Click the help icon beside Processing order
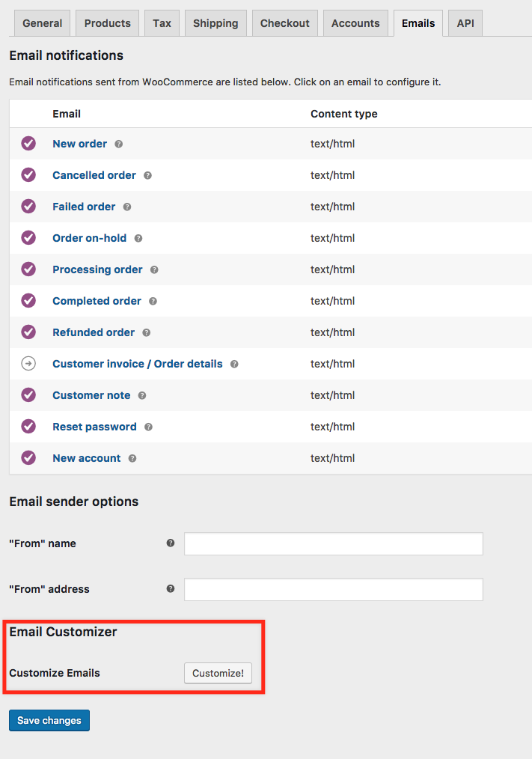The image size is (532, 759). click(x=154, y=269)
